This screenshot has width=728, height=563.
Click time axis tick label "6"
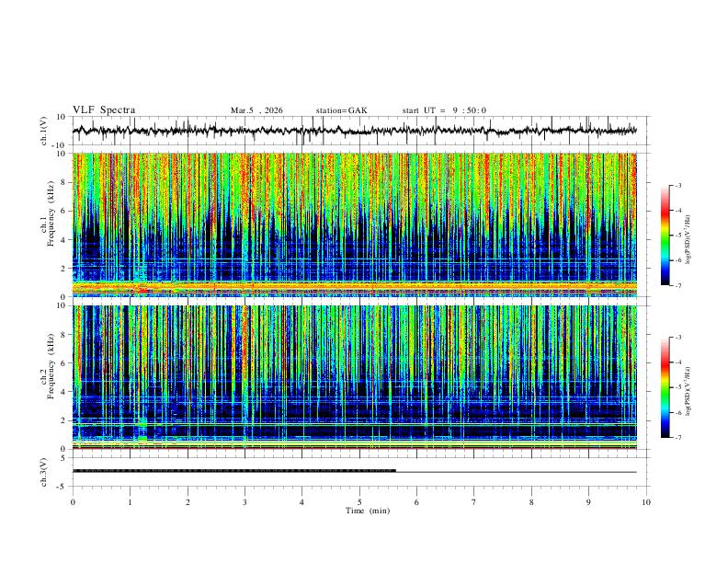coord(416,502)
